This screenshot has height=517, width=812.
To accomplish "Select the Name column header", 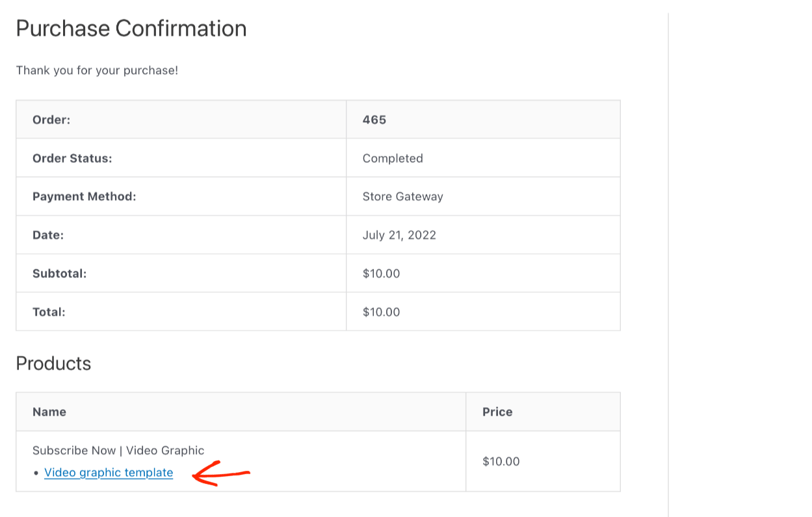I will pos(49,411).
